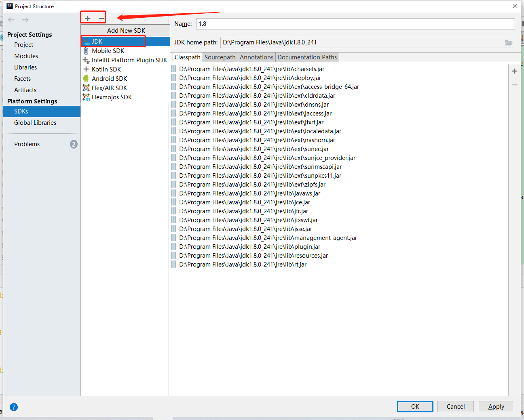Open Project settings page

coord(42,45)
